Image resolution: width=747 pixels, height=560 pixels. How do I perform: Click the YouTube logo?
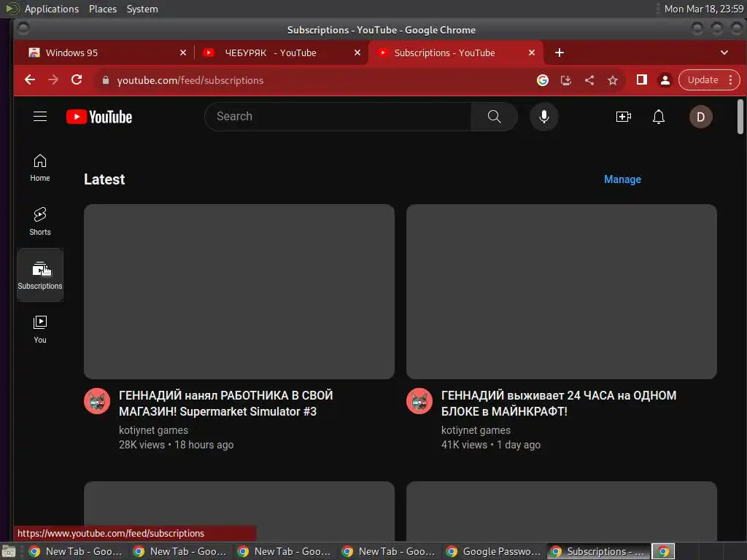click(99, 117)
